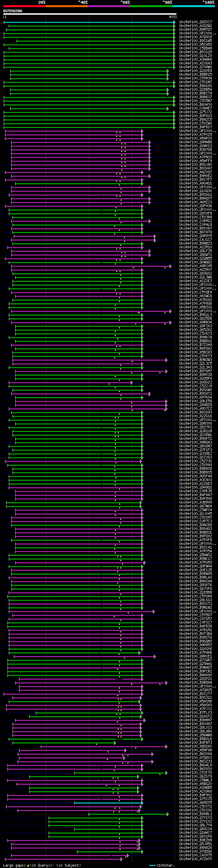Open the hit UniRef100_B9MTQ7

click(x=196, y=30)
